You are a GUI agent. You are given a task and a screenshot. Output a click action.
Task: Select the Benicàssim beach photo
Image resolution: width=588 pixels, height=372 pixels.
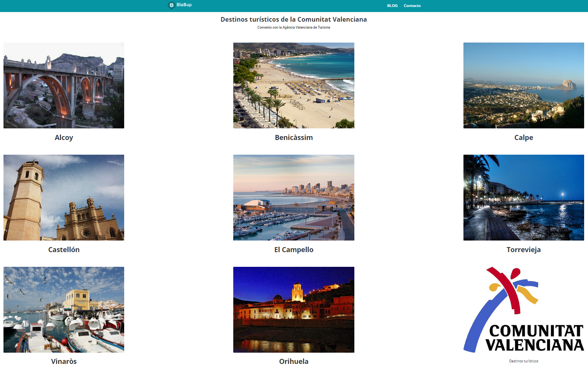coord(294,85)
